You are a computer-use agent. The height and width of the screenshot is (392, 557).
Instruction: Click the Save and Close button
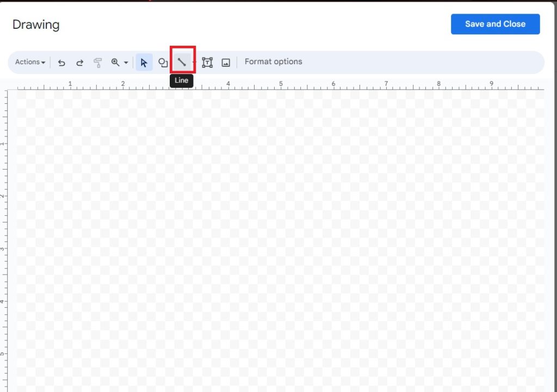click(495, 24)
